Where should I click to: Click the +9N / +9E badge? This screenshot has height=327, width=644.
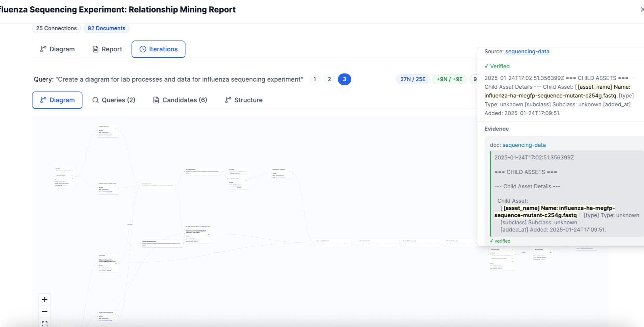pyautogui.click(x=449, y=79)
